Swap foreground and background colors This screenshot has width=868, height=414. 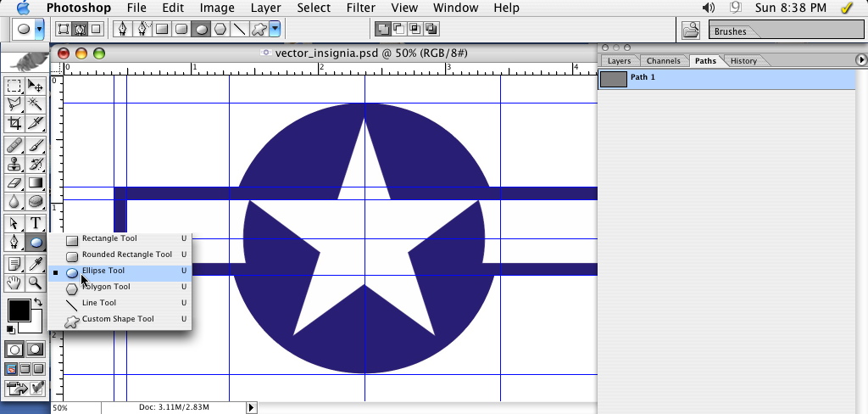37,302
